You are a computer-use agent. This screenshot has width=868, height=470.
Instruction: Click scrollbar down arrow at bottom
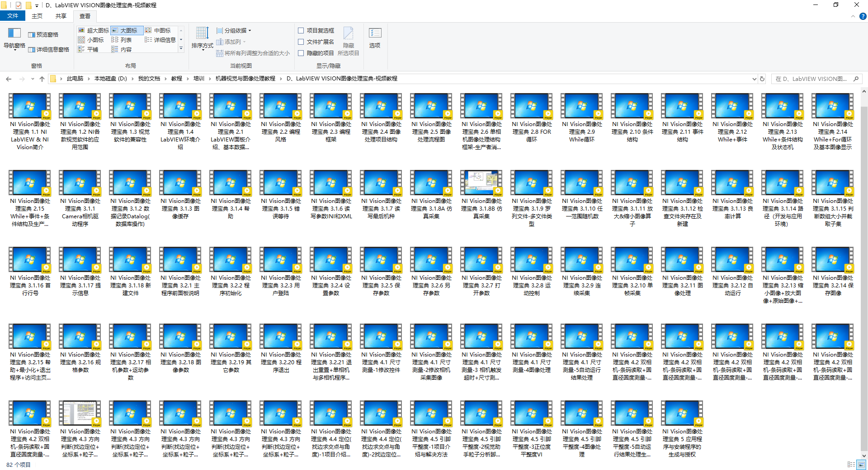(864, 456)
